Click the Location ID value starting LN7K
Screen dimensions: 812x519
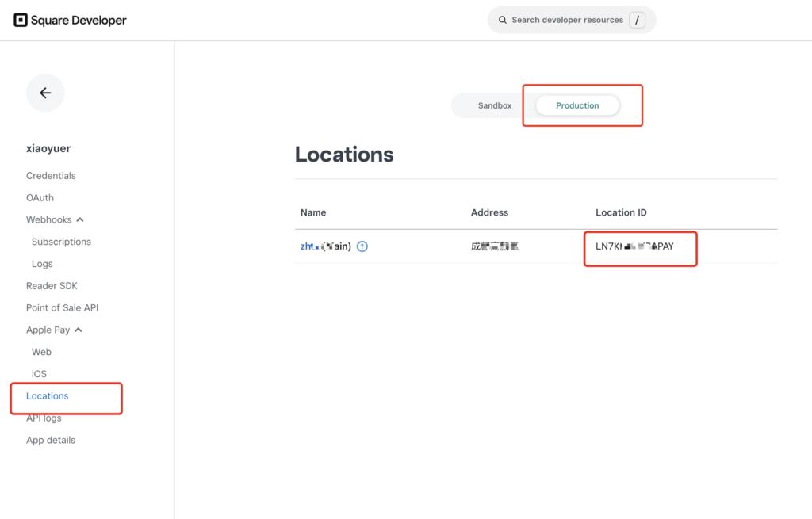[634, 246]
